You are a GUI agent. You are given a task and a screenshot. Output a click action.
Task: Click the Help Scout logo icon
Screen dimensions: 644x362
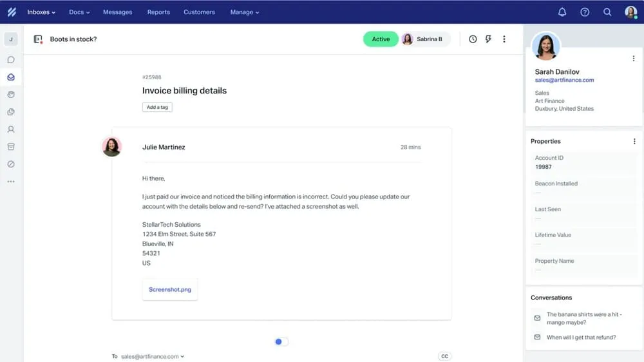pos(12,12)
